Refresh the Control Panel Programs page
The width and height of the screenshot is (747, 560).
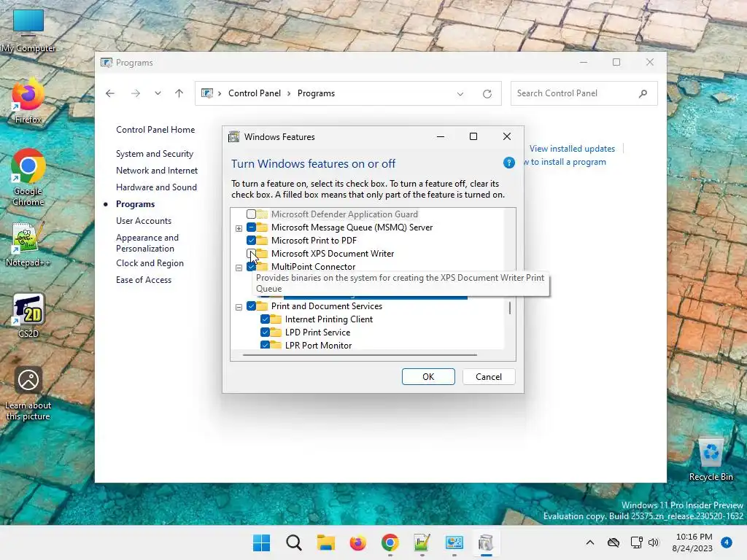487,94
